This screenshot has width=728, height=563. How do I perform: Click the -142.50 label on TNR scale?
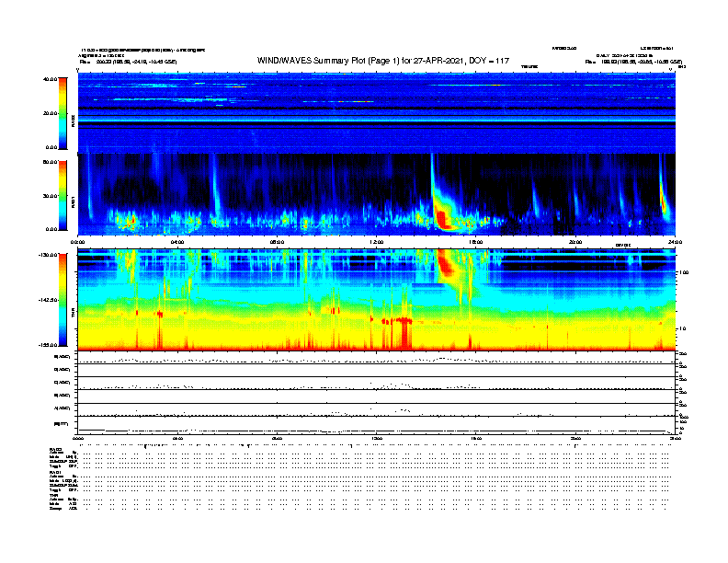pos(49,300)
